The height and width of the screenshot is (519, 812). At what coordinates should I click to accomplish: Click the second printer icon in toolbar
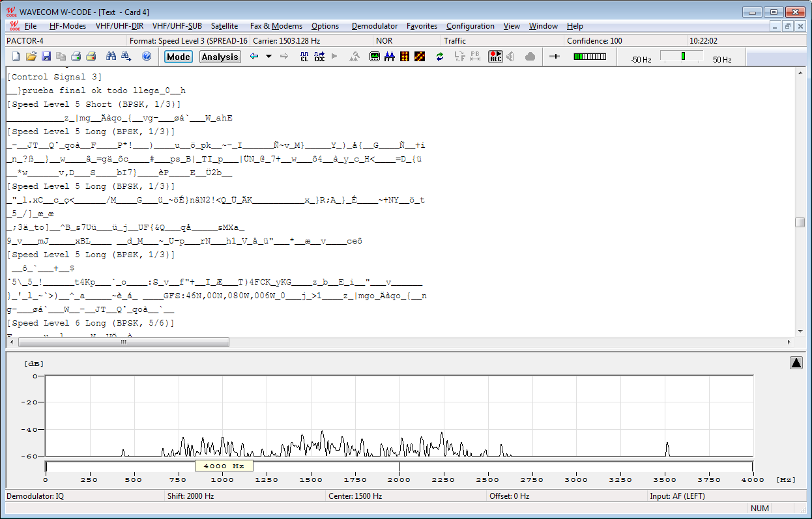pyautogui.click(x=91, y=57)
